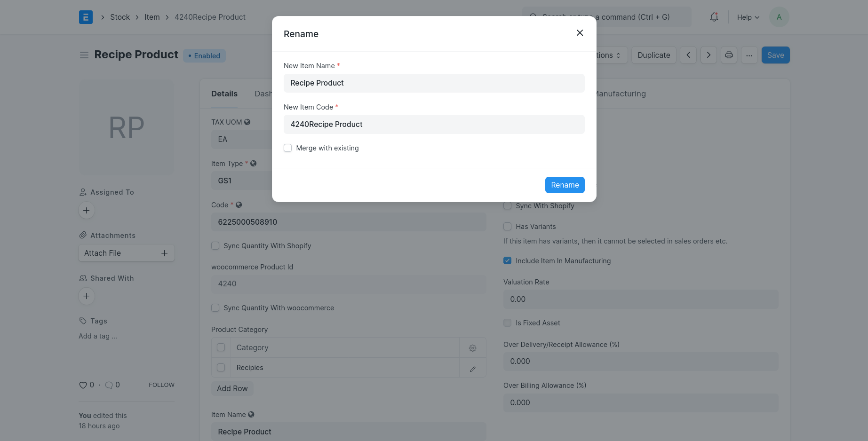Screen dimensions: 868x441
Task: Confirm with the Rename button
Action: click(565, 185)
